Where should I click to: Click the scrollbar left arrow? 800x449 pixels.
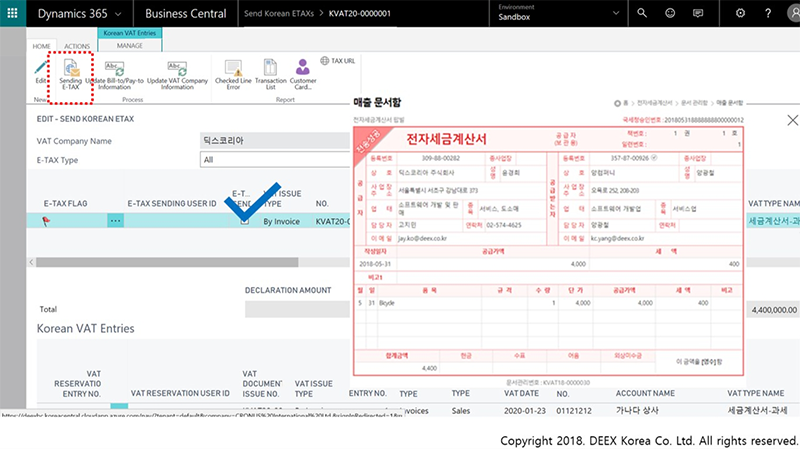pos(31,262)
